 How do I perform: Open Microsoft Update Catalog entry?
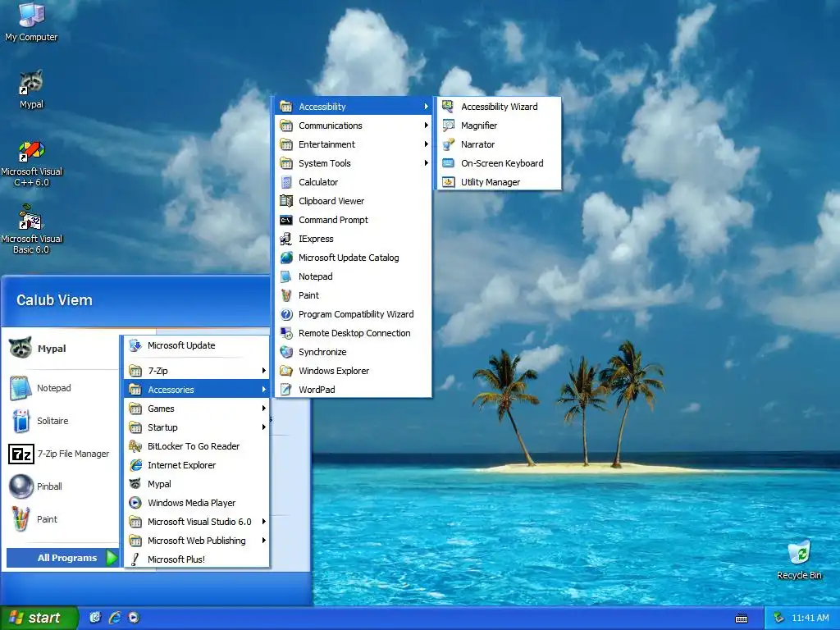[x=353, y=258]
